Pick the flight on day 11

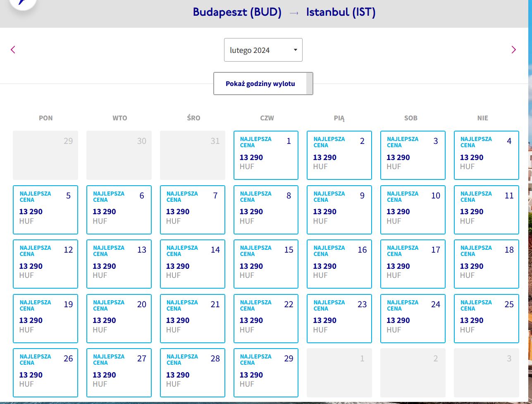[487, 210]
